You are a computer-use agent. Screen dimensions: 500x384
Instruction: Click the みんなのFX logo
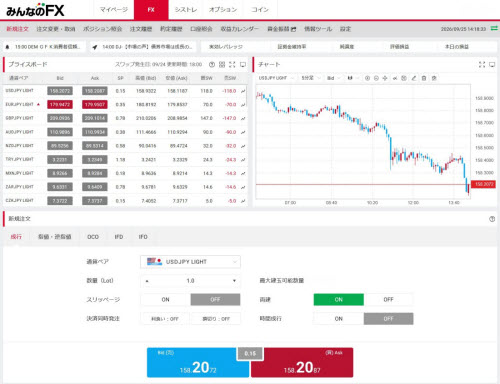(35, 10)
